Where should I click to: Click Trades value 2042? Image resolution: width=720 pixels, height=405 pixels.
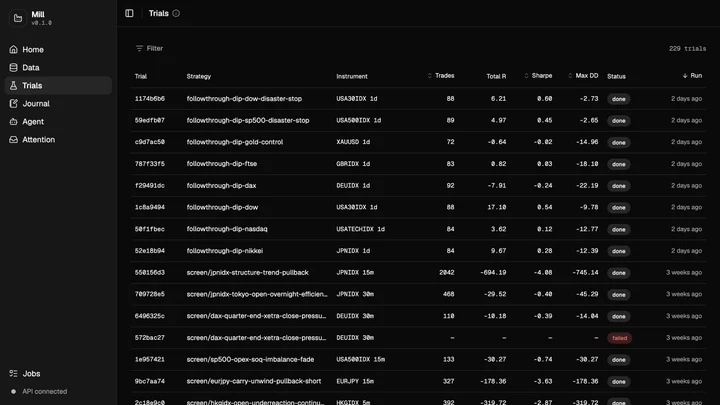coord(447,272)
